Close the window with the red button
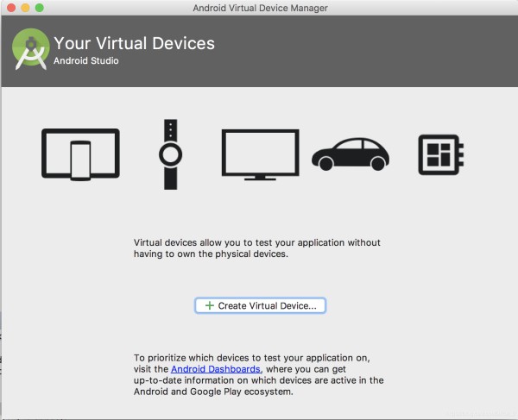 pyautogui.click(x=11, y=8)
